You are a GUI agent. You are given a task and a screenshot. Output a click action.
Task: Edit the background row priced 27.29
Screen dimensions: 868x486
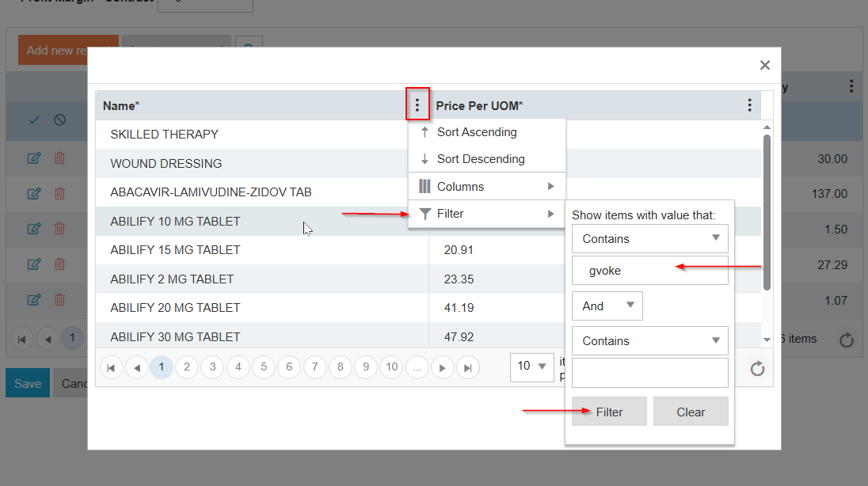34,264
